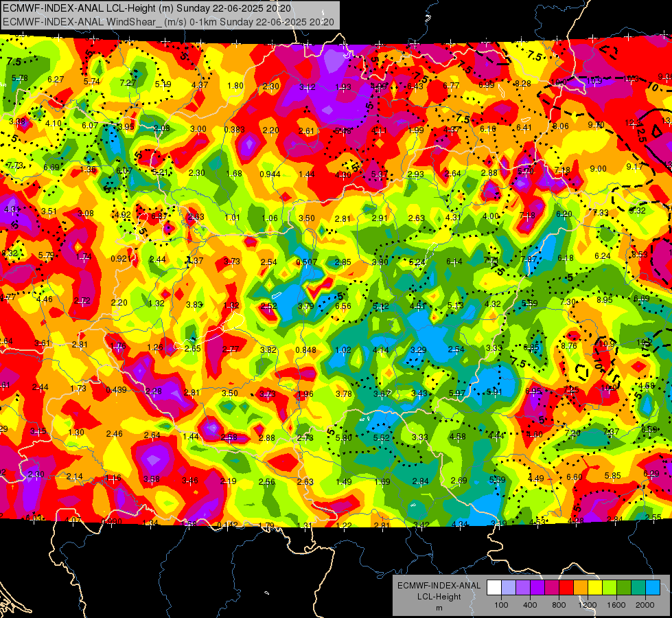The width and height of the screenshot is (672, 618).
Task: Click the grid value 3.83
Action: coord(194,304)
